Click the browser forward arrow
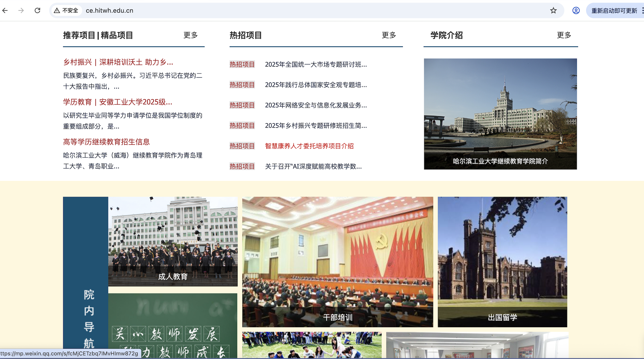Image resolution: width=644 pixels, height=359 pixels. [21, 11]
